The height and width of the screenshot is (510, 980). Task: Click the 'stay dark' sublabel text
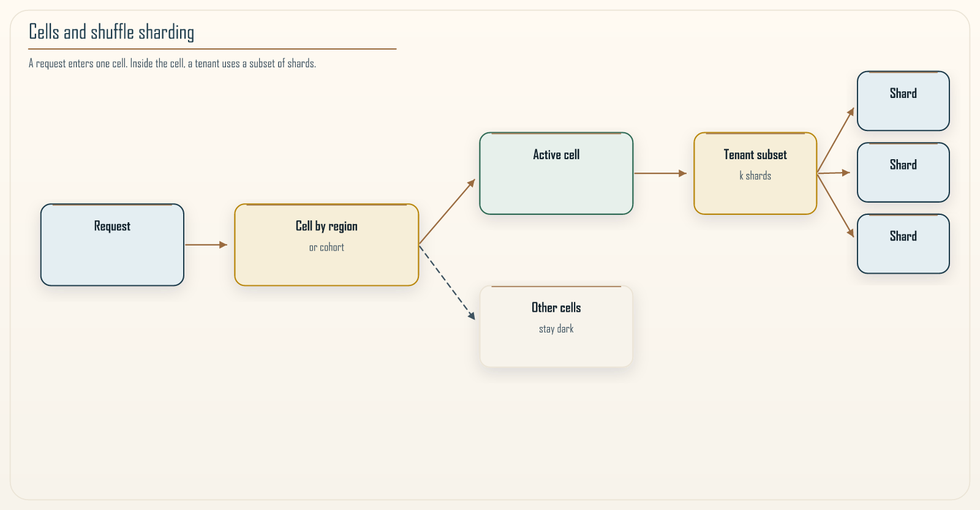pyautogui.click(x=556, y=329)
